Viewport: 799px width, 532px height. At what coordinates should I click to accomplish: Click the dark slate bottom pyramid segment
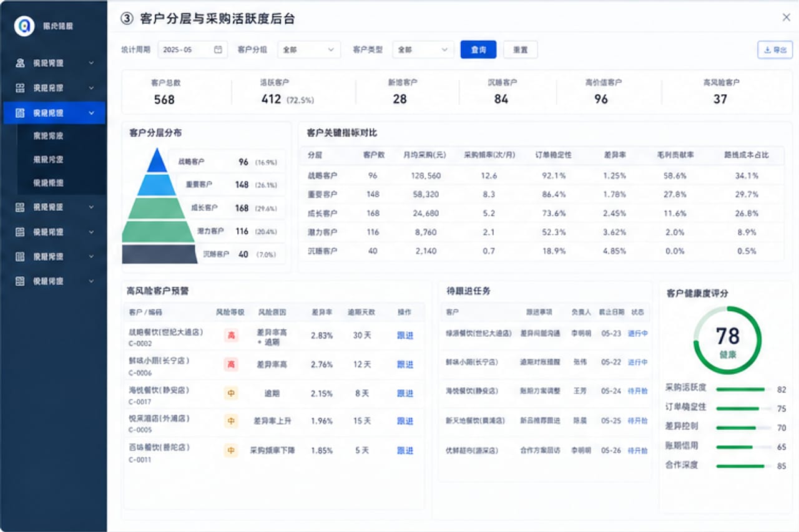(159, 254)
